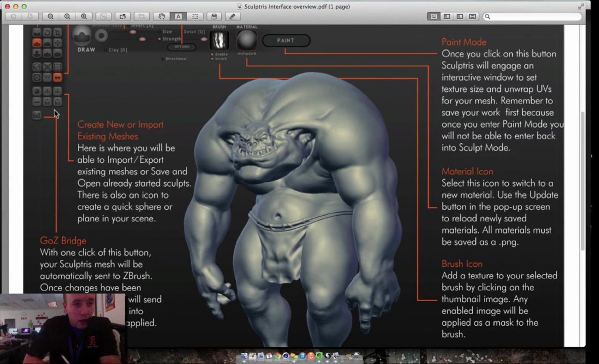Screen dimensions: 599x364
Task: Click the orange Draw brush tool icon
Action: tap(37, 43)
